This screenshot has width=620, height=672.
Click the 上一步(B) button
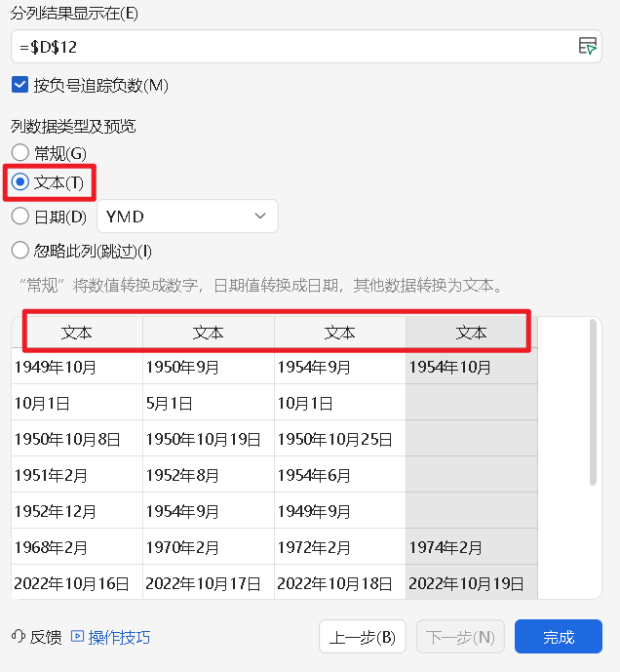click(363, 637)
